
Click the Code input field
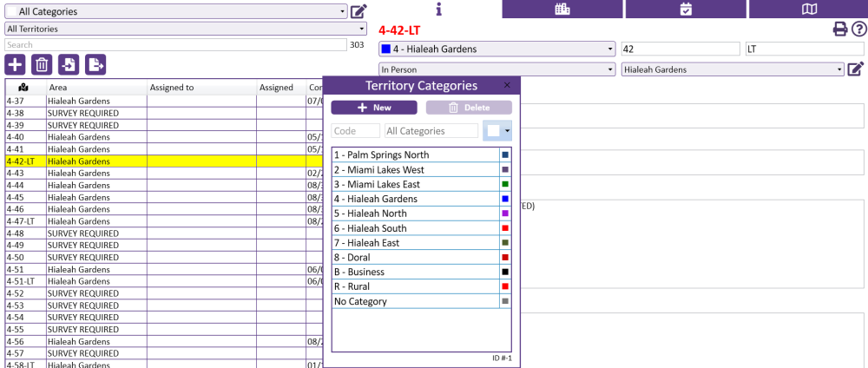point(355,131)
